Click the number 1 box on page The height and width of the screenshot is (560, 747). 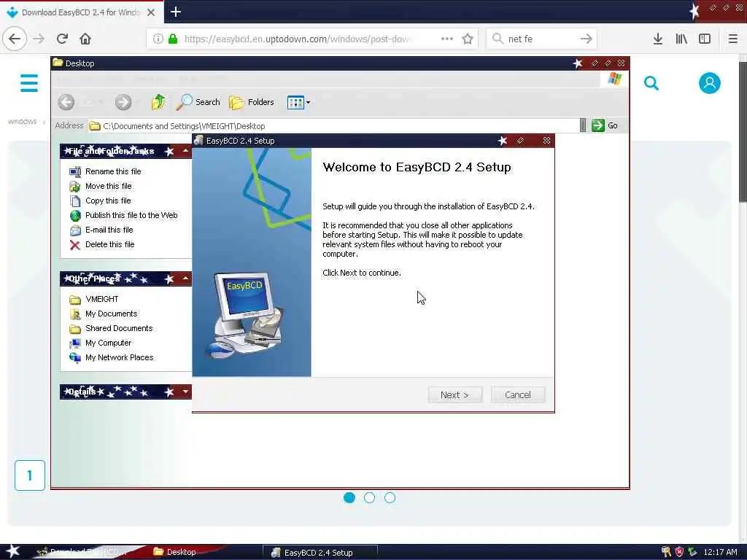pos(29,475)
